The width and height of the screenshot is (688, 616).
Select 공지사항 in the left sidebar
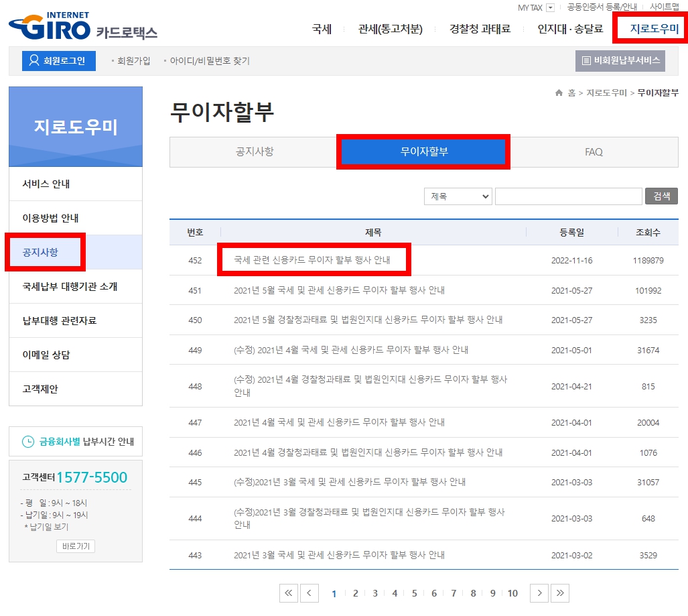click(x=42, y=252)
